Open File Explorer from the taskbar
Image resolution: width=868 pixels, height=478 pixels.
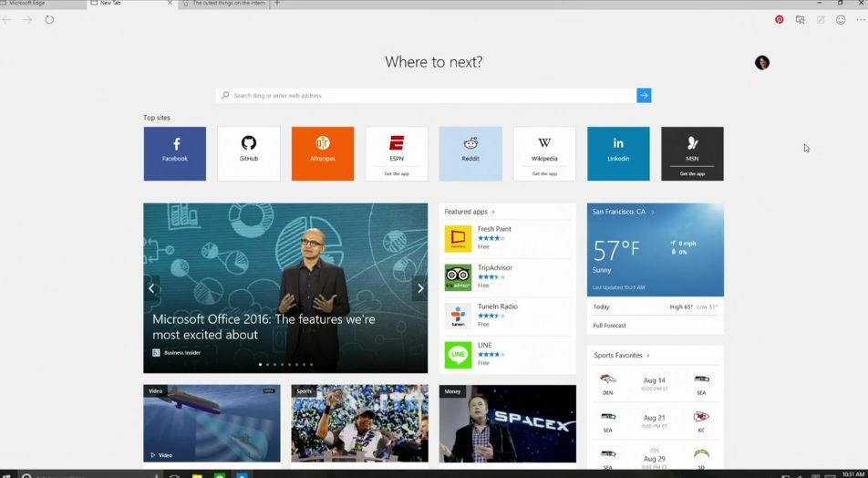tap(197, 475)
